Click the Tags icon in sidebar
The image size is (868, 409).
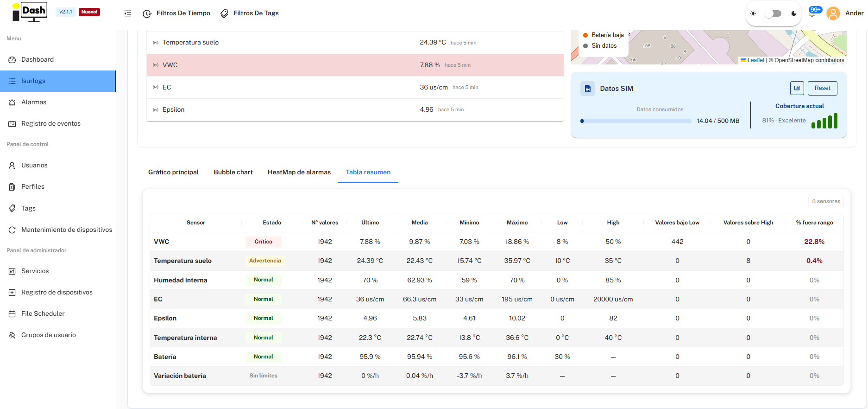12,208
